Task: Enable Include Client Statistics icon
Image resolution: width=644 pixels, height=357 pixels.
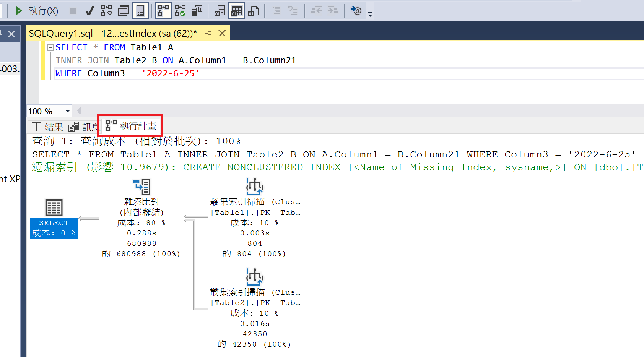Action: click(197, 11)
